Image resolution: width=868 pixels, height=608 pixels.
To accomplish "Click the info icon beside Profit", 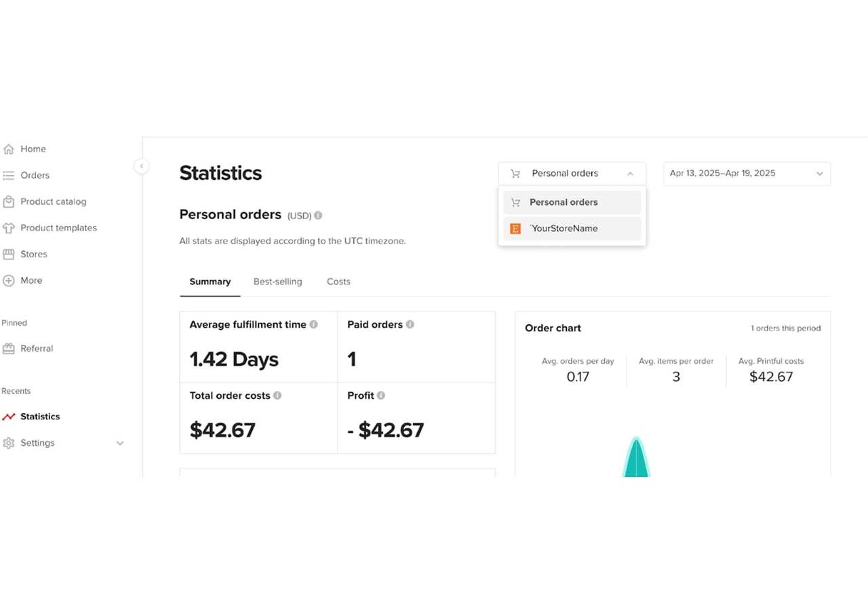I will coord(381,396).
